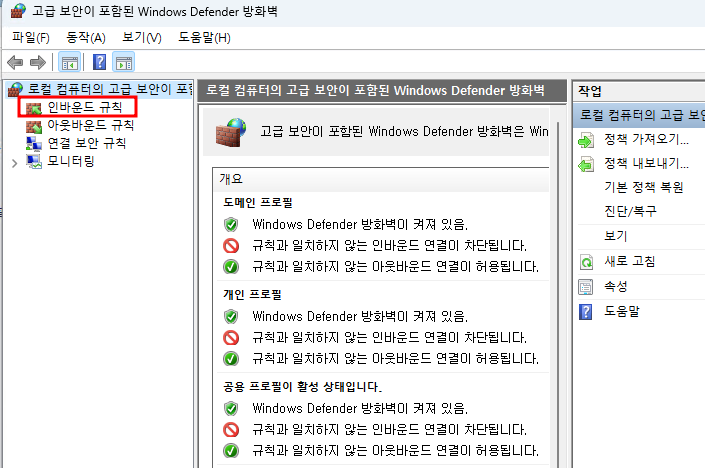Click the 연결 보안 규칙 computers icon
The image size is (705, 468).
click(x=34, y=144)
